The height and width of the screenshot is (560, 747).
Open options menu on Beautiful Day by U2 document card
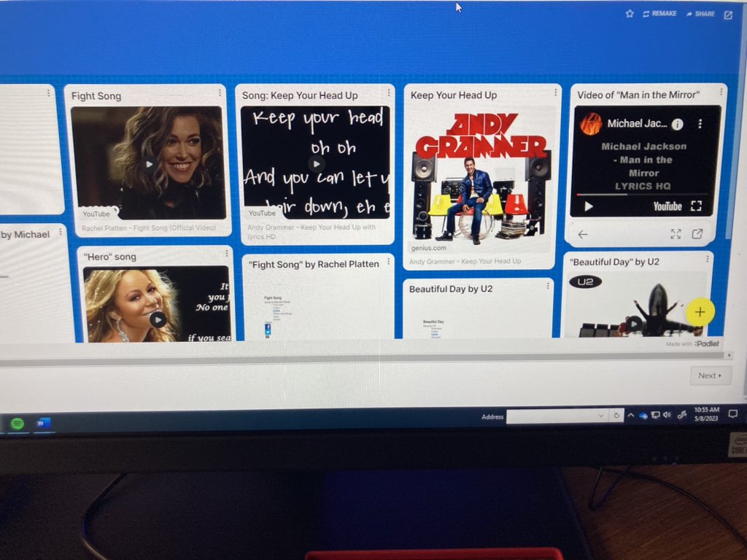pos(548,285)
